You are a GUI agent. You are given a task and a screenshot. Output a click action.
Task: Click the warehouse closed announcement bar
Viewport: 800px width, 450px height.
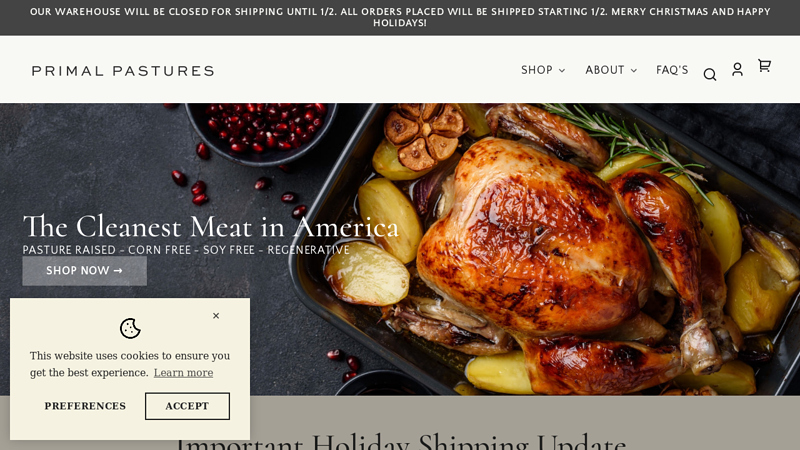pos(400,17)
